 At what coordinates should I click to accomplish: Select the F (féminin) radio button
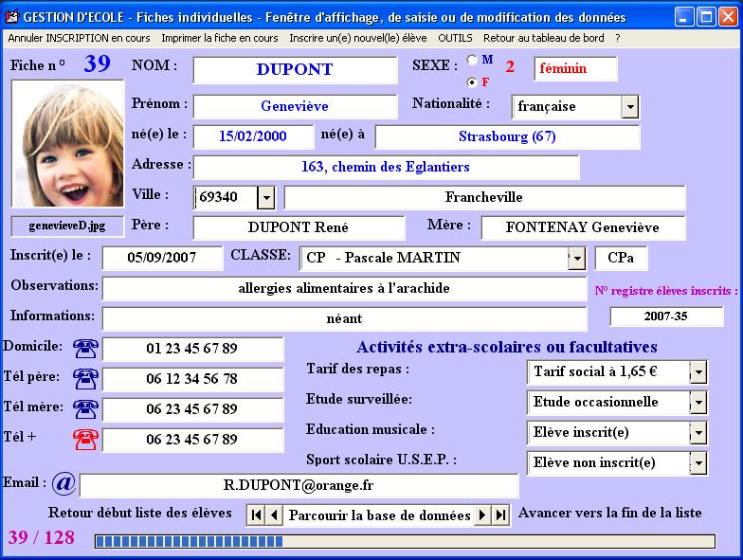(472, 81)
